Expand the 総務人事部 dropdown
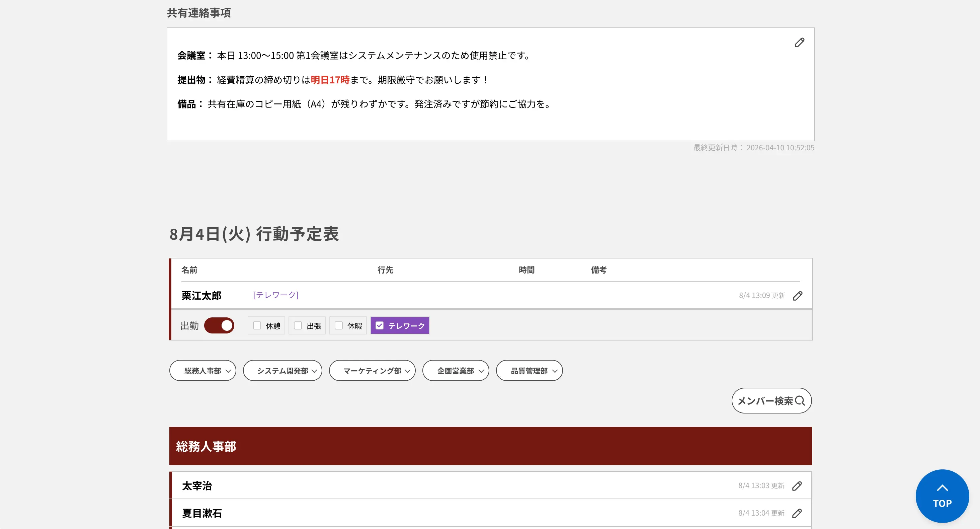The width and height of the screenshot is (980, 529). tap(203, 371)
